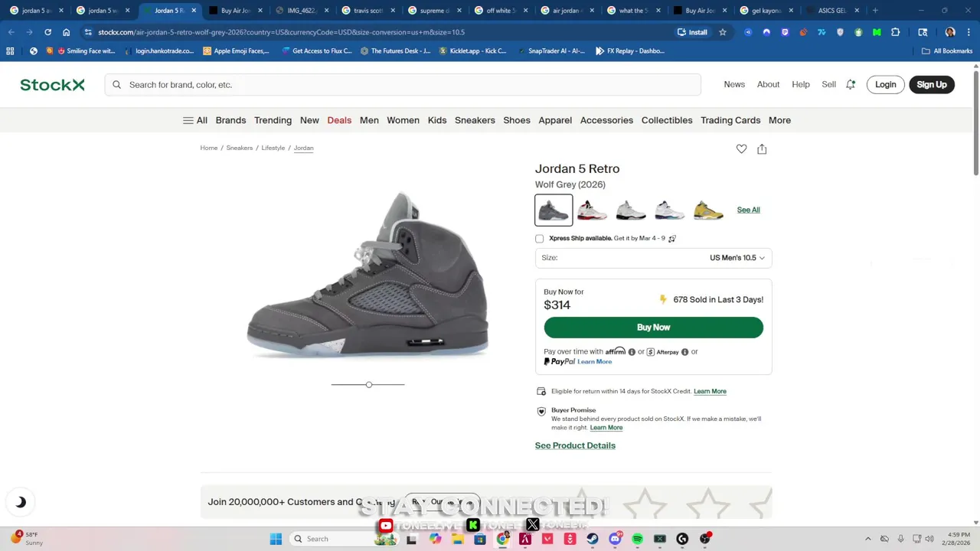
Task: Add to favorites with the heart icon
Action: click(x=741, y=149)
